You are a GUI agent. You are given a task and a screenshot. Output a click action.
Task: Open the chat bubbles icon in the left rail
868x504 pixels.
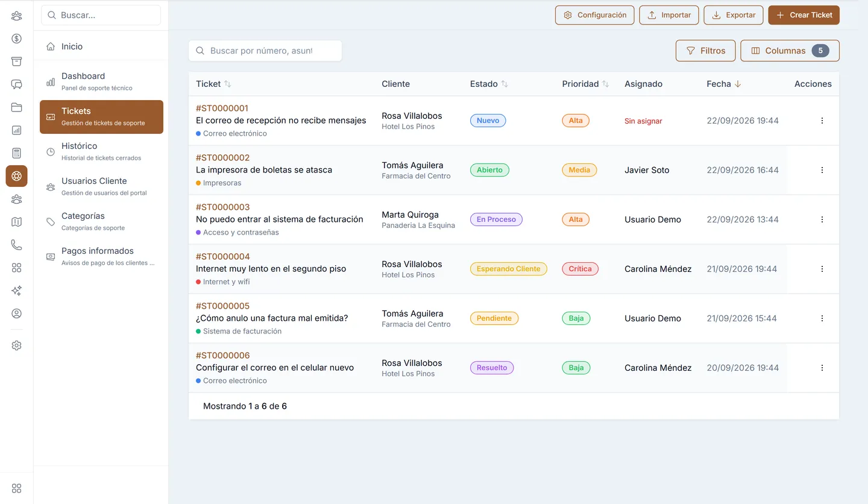[16, 84]
